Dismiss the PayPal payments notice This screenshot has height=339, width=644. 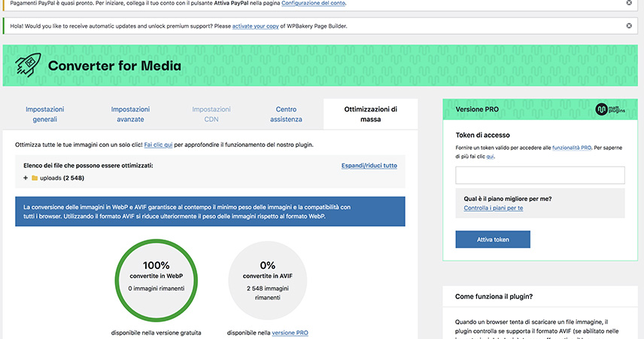[629, 3]
